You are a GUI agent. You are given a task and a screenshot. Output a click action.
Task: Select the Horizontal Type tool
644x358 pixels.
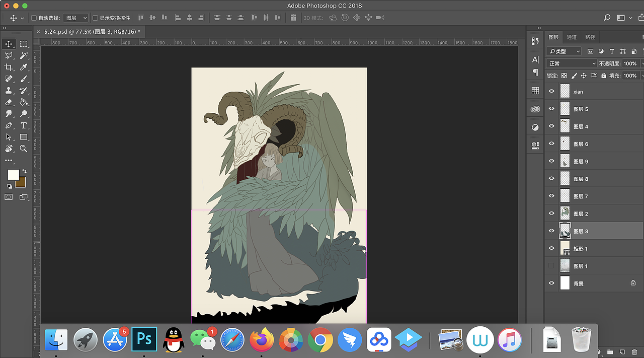24,125
